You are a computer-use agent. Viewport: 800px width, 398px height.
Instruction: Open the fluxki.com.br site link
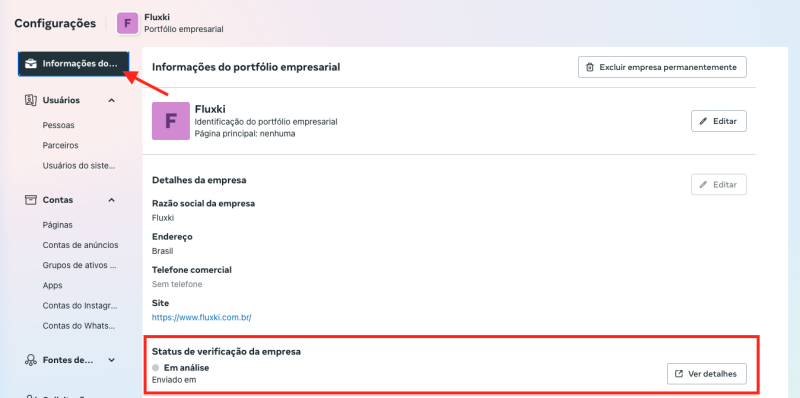coord(202,317)
